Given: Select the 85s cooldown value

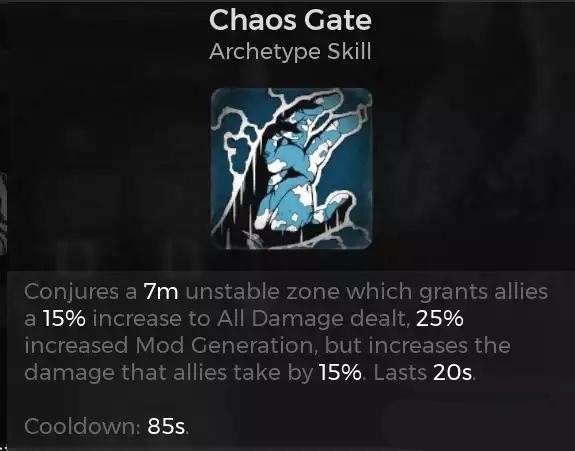Looking at the screenshot, I should click(166, 426).
